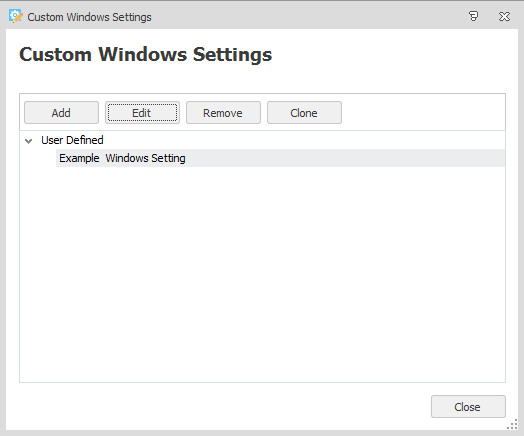The image size is (524, 436).
Task: Edit the selected windows setting
Action: (142, 113)
